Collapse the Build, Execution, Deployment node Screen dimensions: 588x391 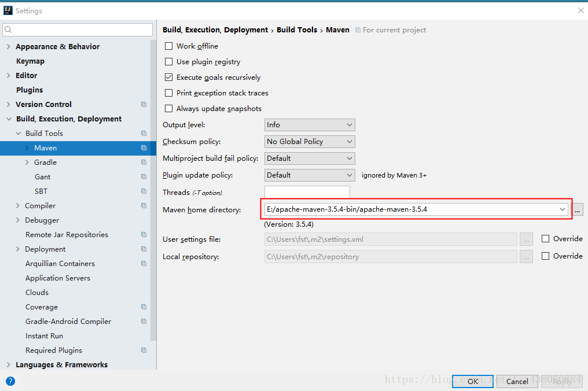pos(9,119)
